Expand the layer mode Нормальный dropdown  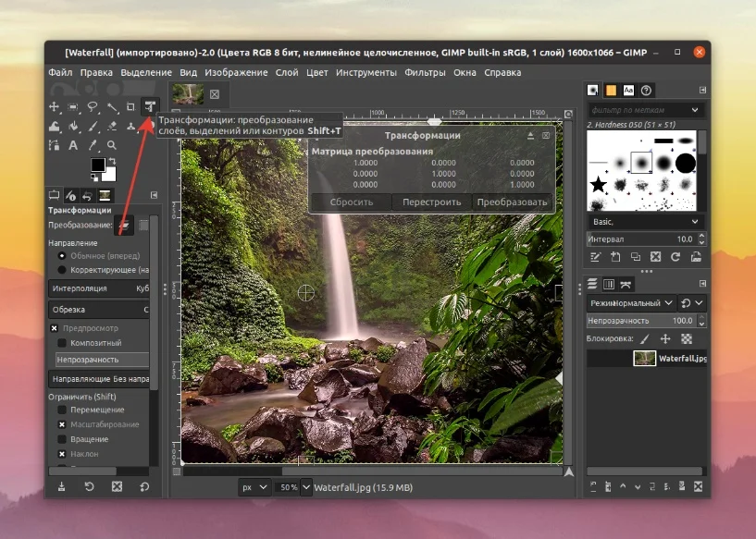(632, 303)
